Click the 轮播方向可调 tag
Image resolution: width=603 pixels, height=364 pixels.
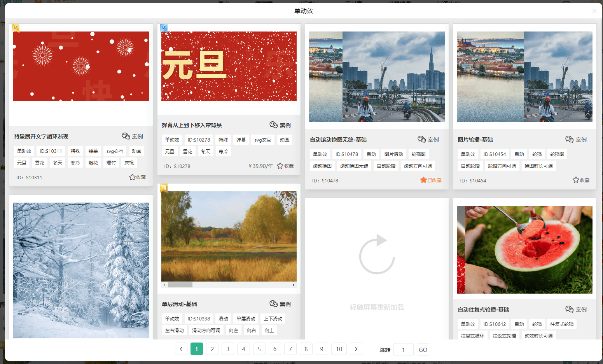click(x=502, y=166)
